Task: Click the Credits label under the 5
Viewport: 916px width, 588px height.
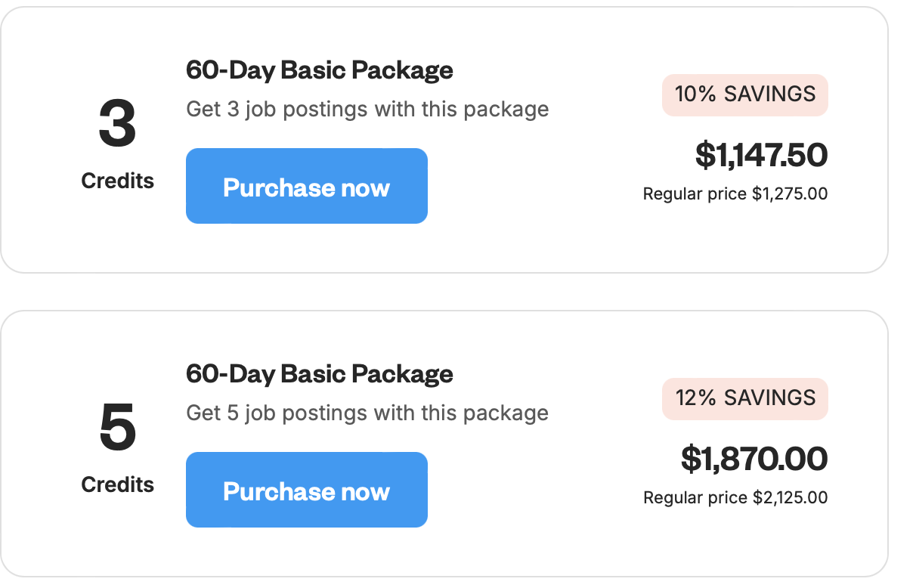Action: tap(117, 485)
